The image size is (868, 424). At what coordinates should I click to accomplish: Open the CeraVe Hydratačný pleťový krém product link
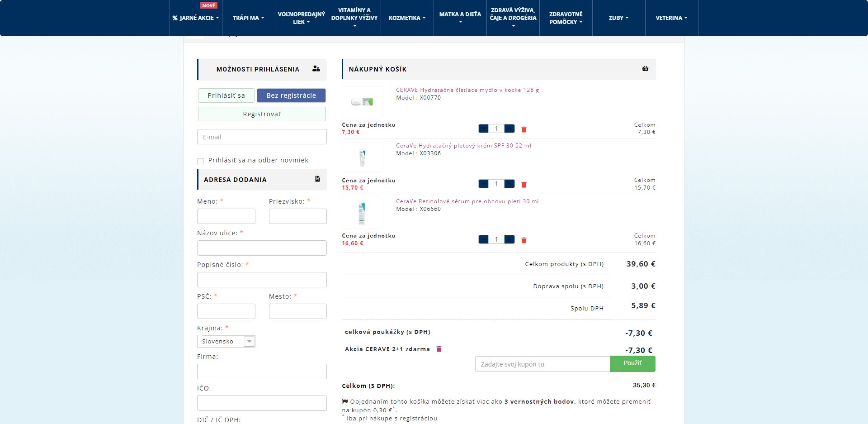tap(463, 146)
